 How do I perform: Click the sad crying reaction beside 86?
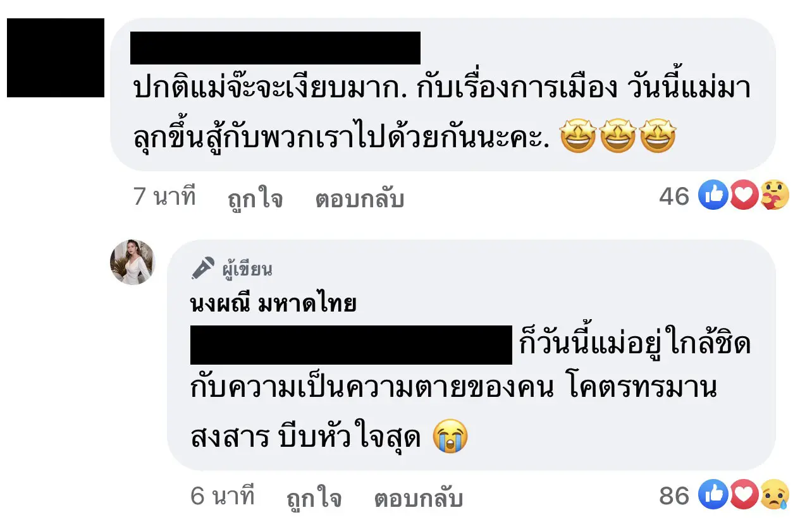coord(774,495)
